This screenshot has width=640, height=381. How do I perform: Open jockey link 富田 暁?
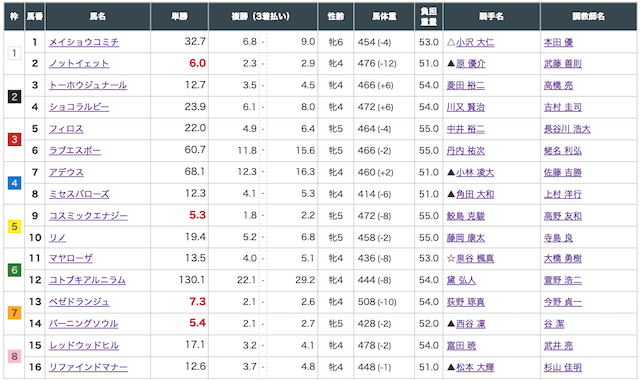[x=461, y=345]
